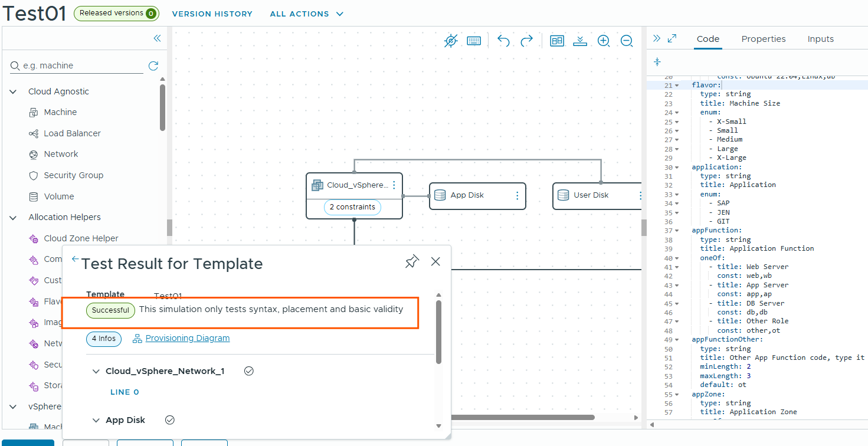Screen dimensions: 868x446
Task: Close the Test Result for Template dialog
Action: tap(435, 262)
